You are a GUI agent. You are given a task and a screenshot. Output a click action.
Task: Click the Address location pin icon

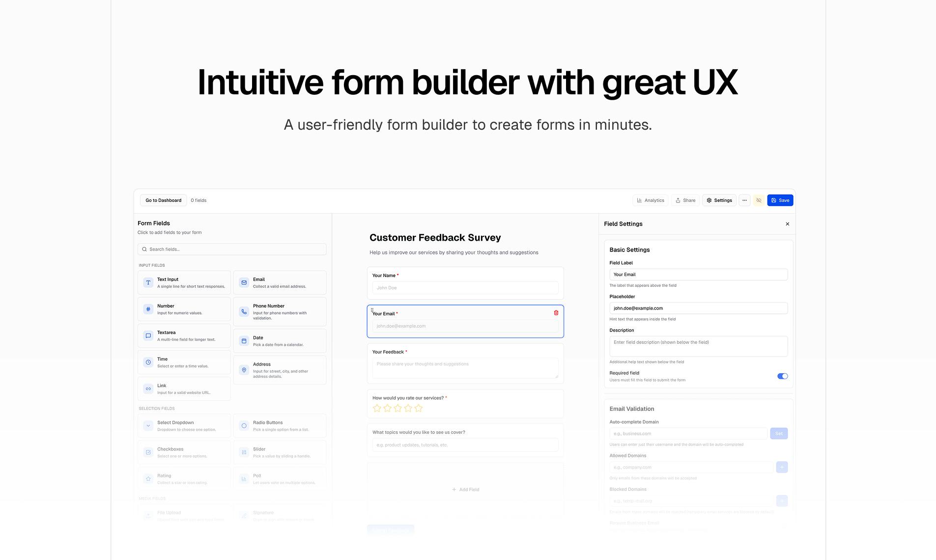(244, 370)
